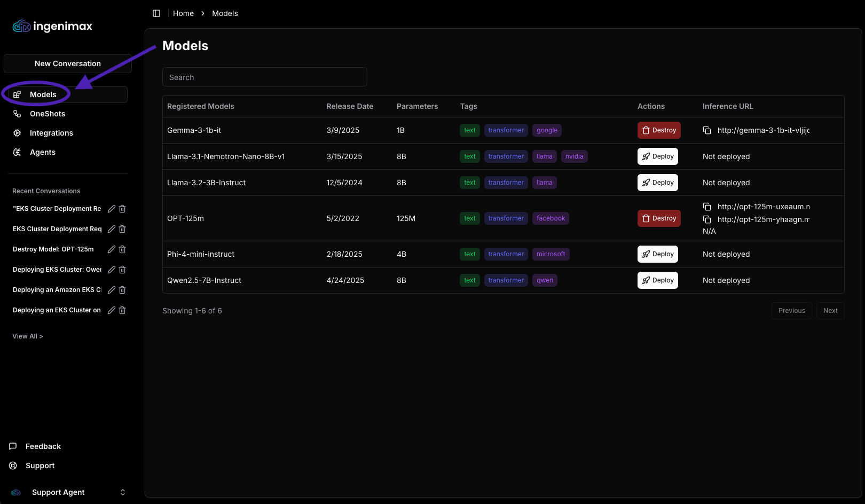Edit Destroy Model: OPT-125m conversation title

(x=112, y=249)
